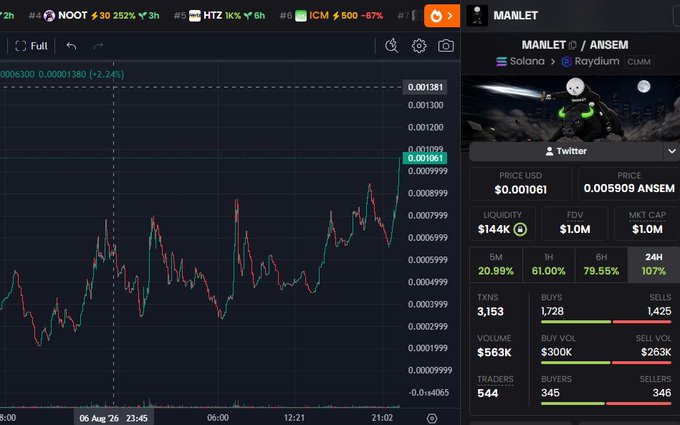The width and height of the screenshot is (680, 425).
Task: Copy the MANLET token address
Action: pyautogui.click(x=572, y=45)
